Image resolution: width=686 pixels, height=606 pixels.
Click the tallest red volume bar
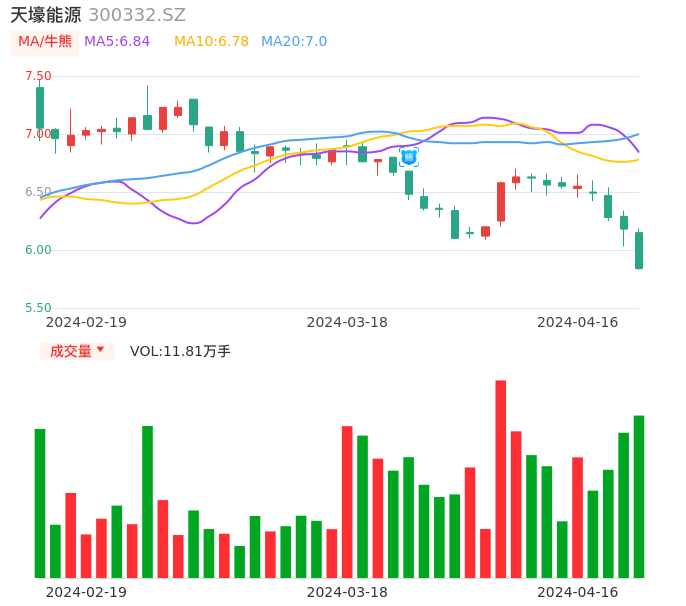coord(500,479)
